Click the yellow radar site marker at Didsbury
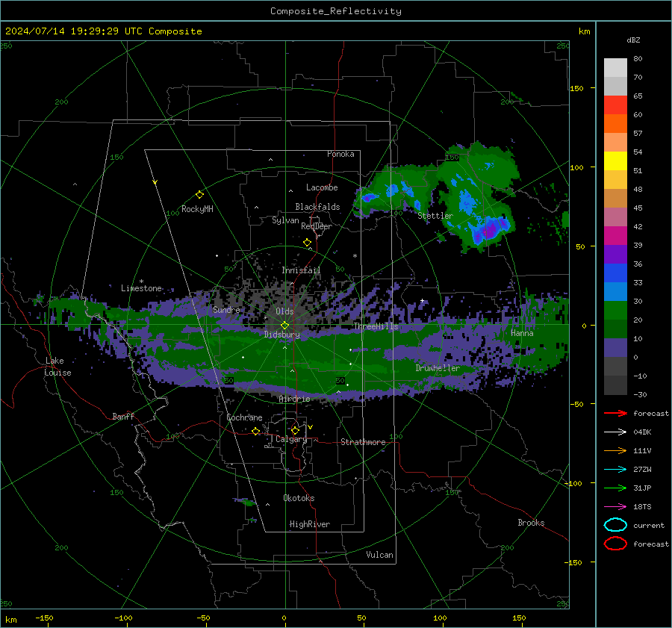The image size is (672, 628). (x=284, y=326)
